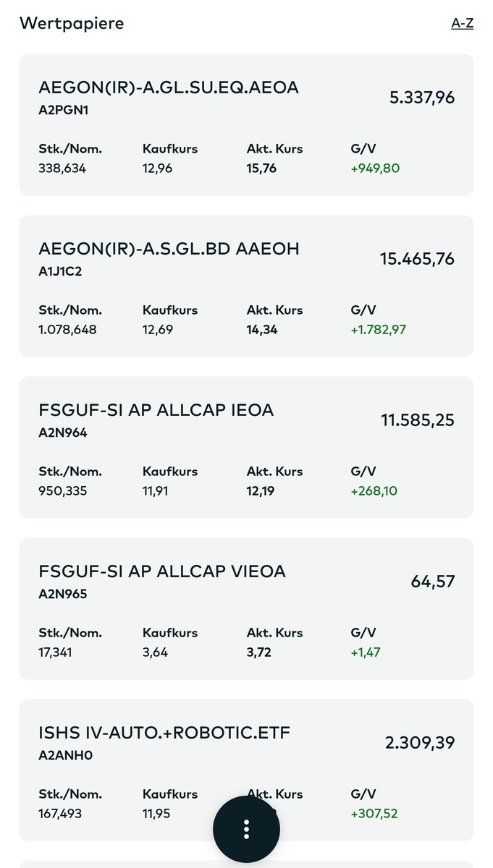The image size is (493, 868).
Task: Open the AEGON(IR)-A.GL.SU.EQ.AEOA position card
Action: click(x=168, y=88)
